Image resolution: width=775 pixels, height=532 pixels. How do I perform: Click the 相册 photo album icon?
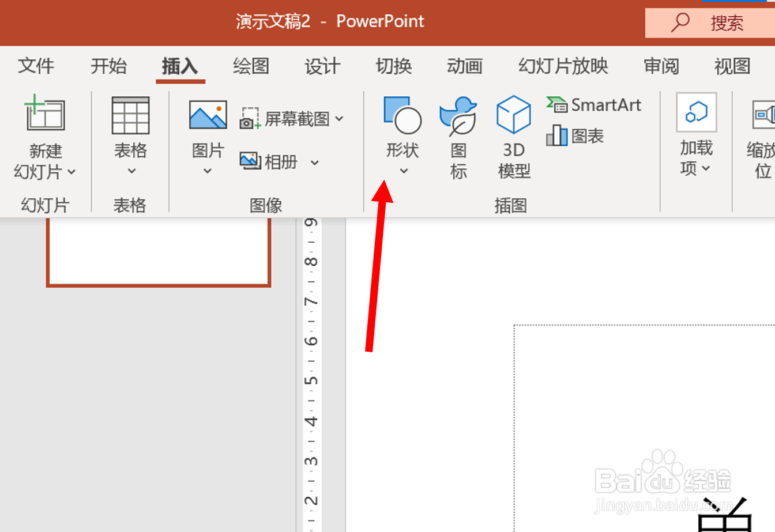click(x=250, y=161)
